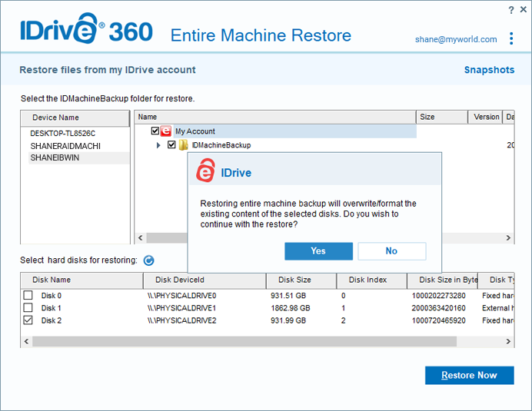
Task: Click the Disk Size in Byte column header
Action: [x=442, y=280]
